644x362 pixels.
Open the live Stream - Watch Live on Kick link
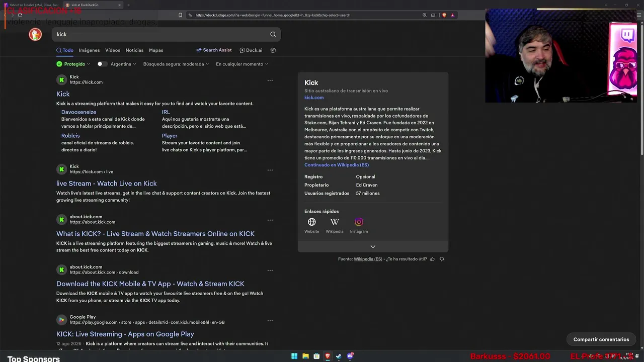pyautogui.click(x=107, y=184)
